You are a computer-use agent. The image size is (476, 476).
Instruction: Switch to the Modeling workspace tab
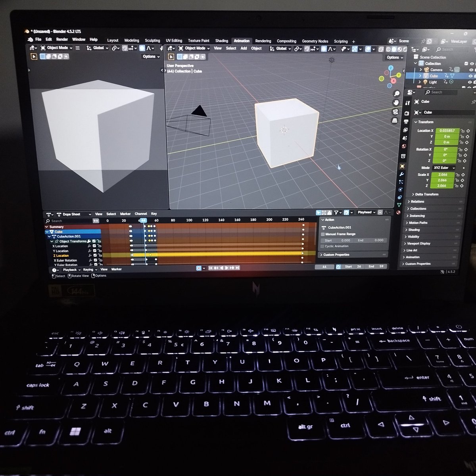tap(132, 40)
